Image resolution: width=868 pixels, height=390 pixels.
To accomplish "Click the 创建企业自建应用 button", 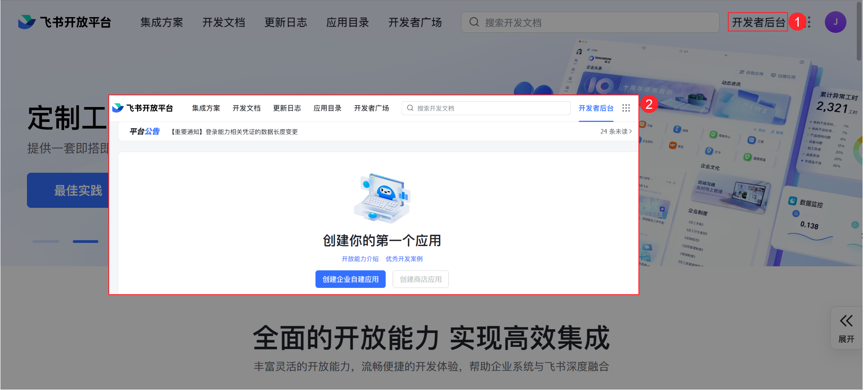I will pos(350,279).
